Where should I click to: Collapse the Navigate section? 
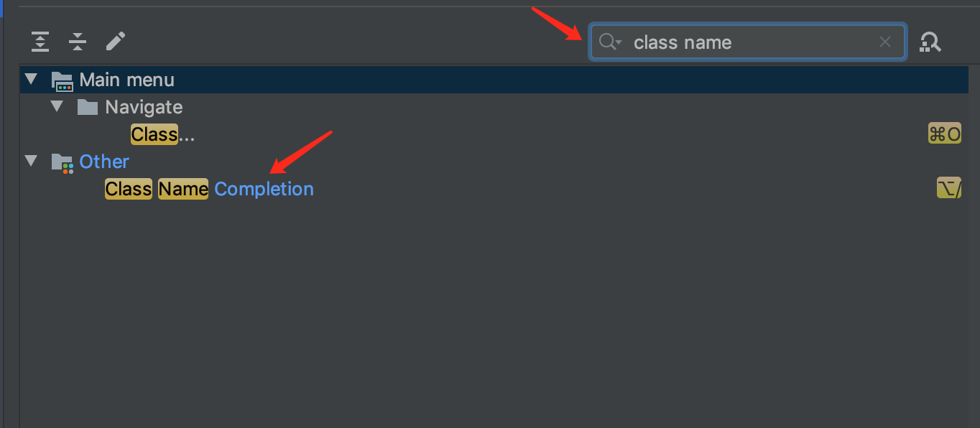[57, 106]
